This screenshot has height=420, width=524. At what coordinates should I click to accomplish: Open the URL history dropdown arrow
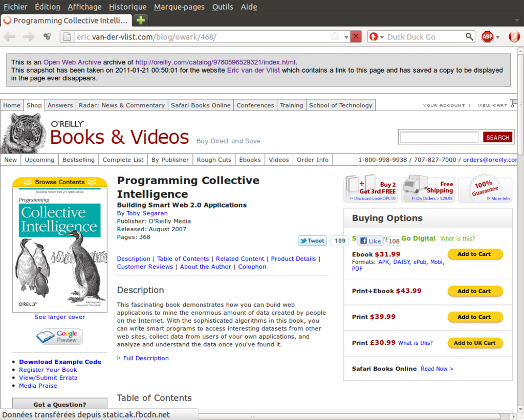[346, 37]
